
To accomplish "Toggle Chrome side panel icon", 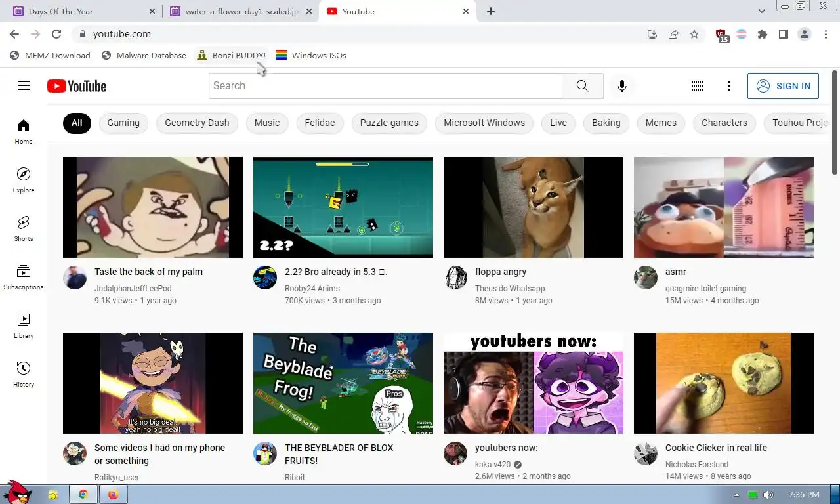I will click(784, 34).
